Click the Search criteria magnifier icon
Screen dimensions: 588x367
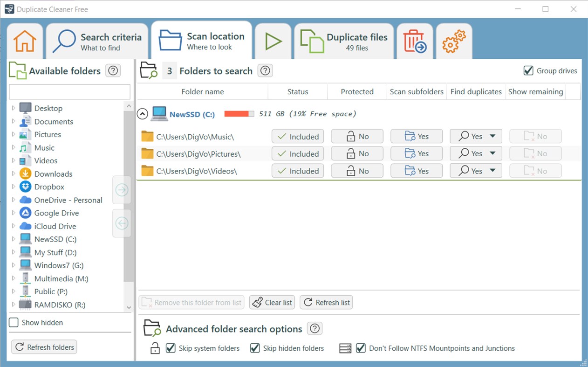[64, 41]
